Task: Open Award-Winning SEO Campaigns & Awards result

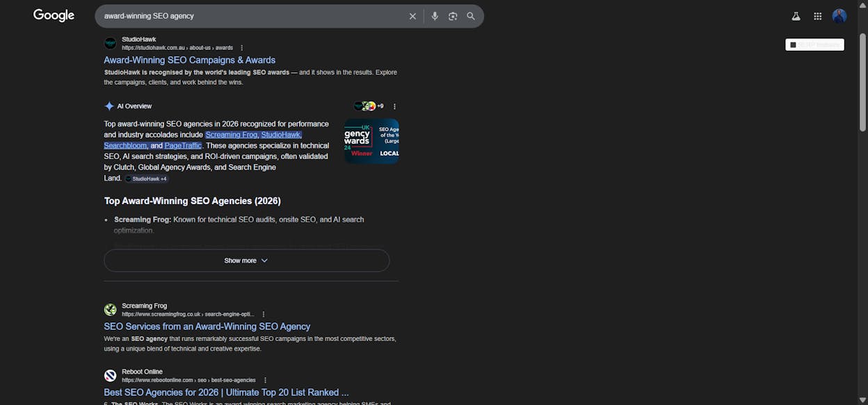Action: (189, 60)
